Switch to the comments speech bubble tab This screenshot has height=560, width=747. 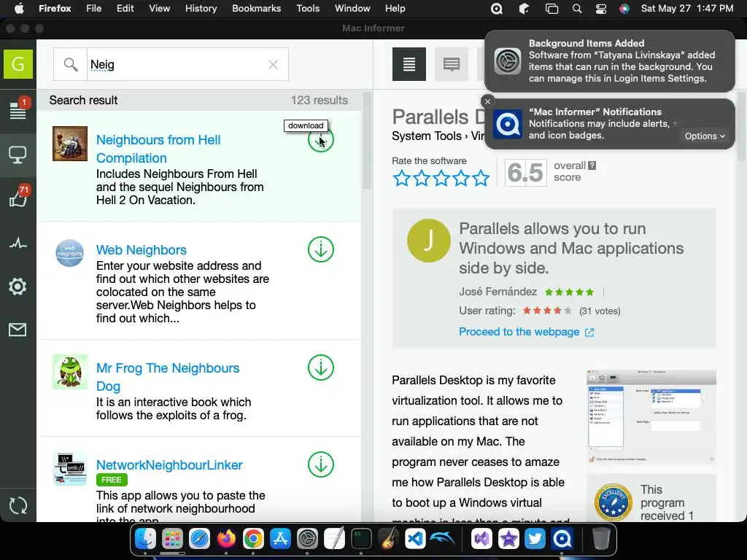pos(451,64)
